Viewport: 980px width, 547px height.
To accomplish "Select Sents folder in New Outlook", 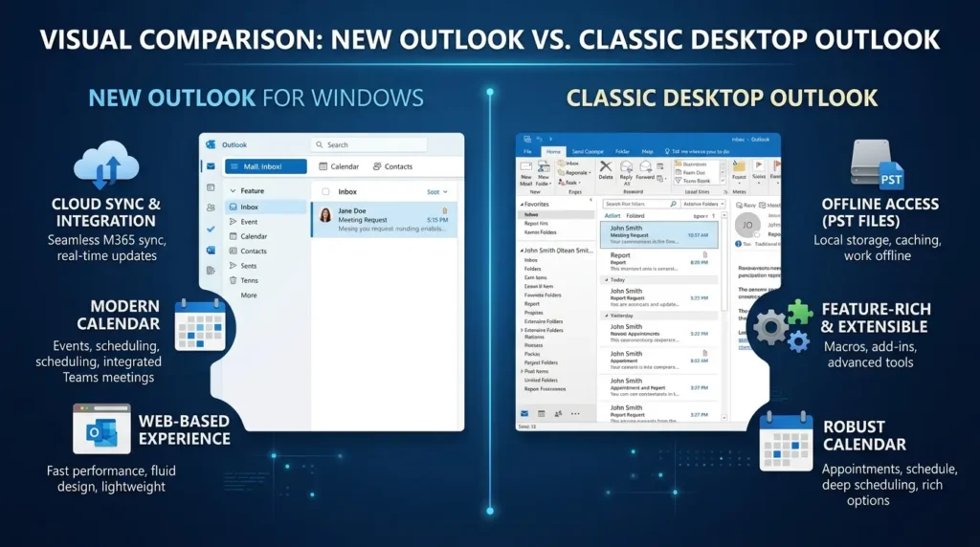I will point(244,266).
